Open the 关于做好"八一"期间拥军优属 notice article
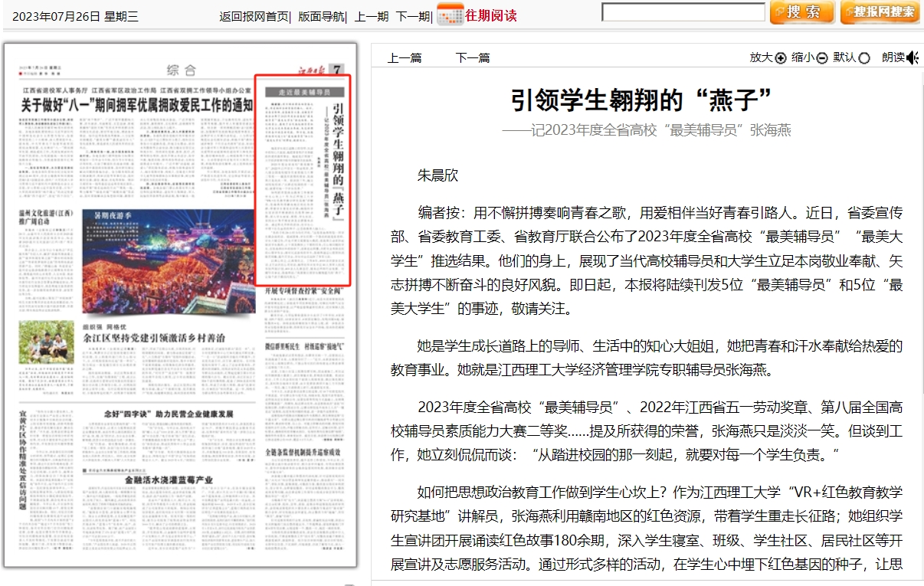 [136, 106]
